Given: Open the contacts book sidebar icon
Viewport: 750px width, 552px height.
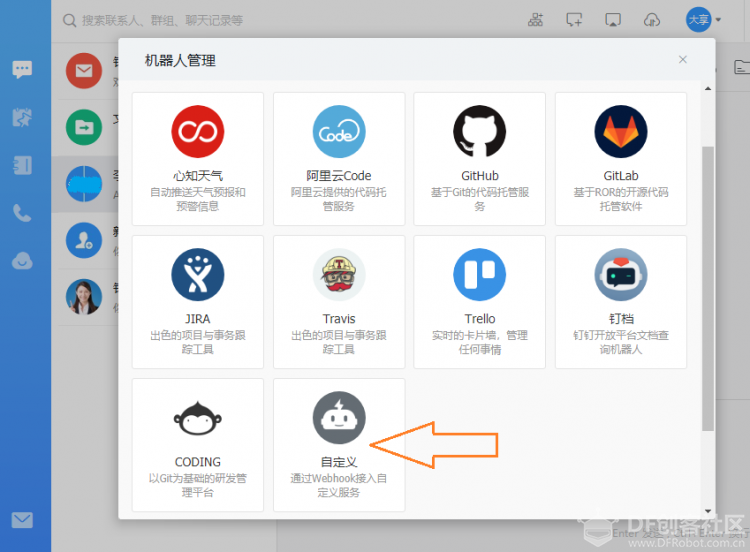Looking at the screenshot, I should coord(22,165).
